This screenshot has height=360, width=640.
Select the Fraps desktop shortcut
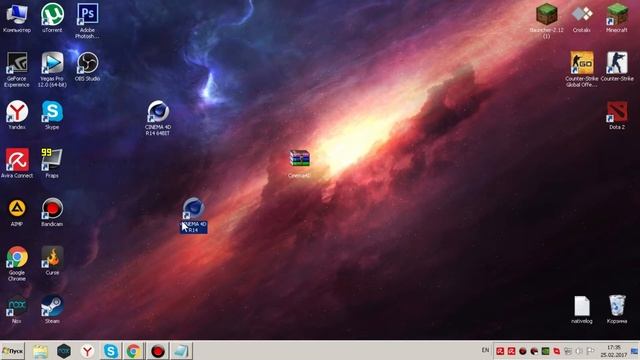point(52,163)
